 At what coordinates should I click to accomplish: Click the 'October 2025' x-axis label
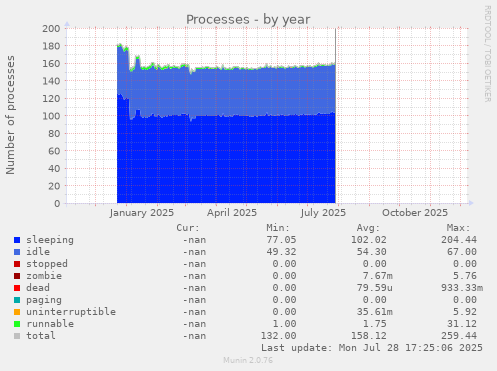pyautogui.click(x=415, y=213)
